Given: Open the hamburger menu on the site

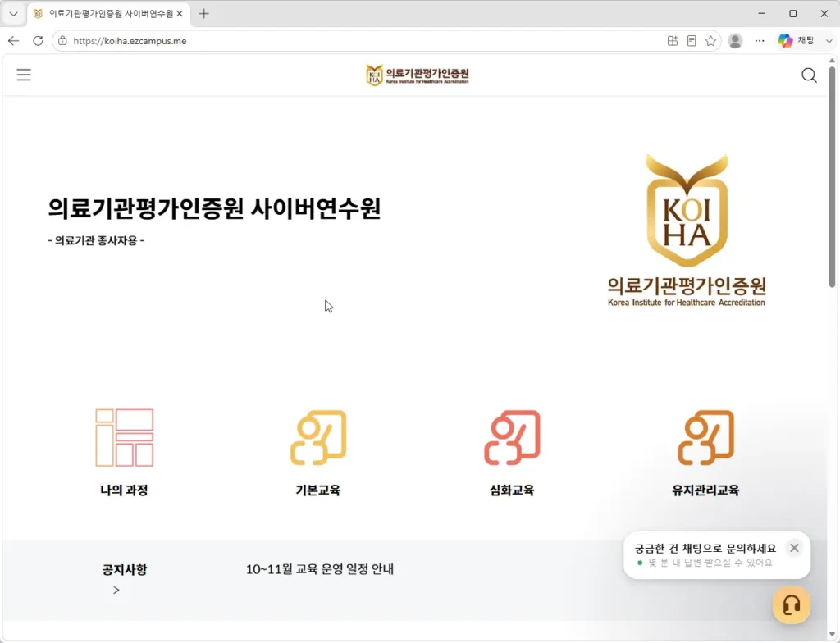Looking at the screenshot, I should pyautogui.click(x=24, y=75).
